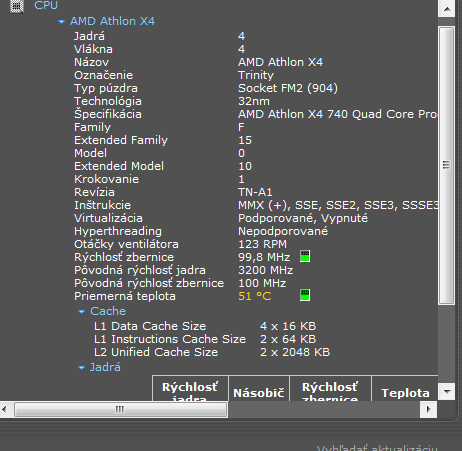
Task: Select the 99,8 MHz bus speed value
Action: point(264,257)
